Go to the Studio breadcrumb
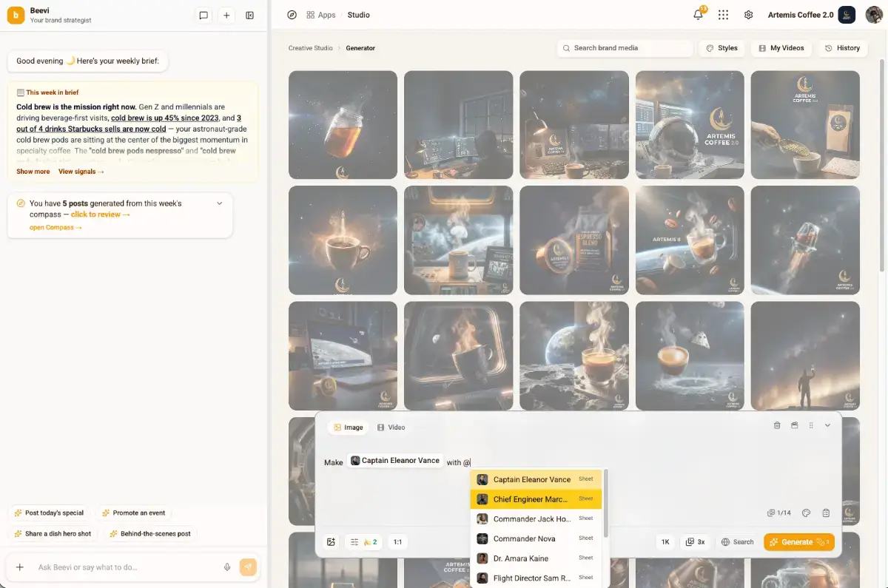888x588 pixels. 359,15
